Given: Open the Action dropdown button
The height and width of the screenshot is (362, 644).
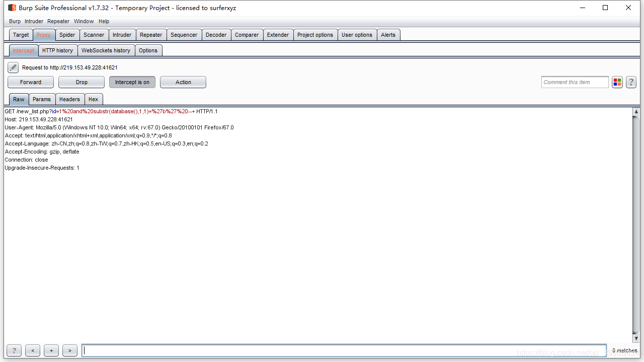Looking at the screenshot, I should (x=183, y=82).
